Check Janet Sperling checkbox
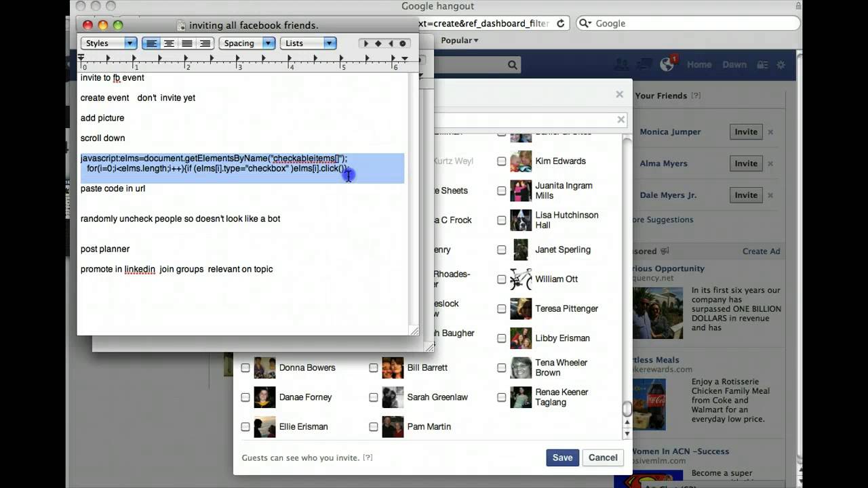The width and height of the screenshot is (868, 488). pos(502,249)
